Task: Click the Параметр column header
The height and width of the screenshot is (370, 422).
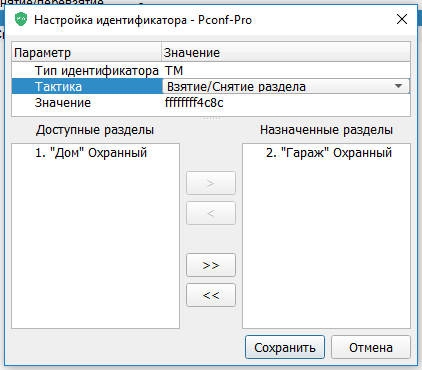Action: click(87, 52)
